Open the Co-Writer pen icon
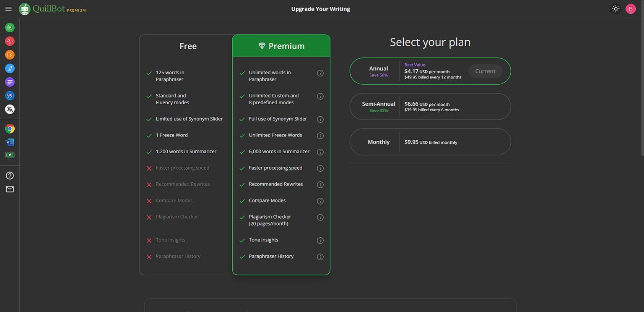Viewport: 644px width, 312px height. coord(10,68)
